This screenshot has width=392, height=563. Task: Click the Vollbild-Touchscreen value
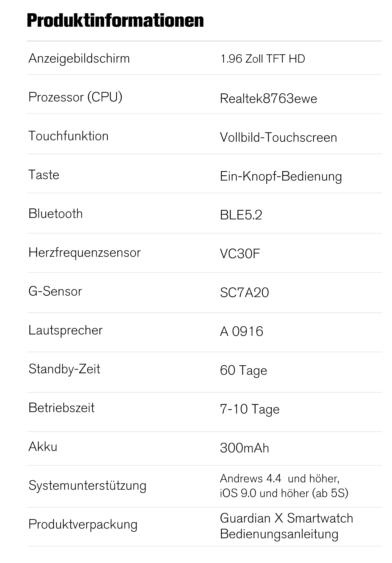tap(279, 137)
